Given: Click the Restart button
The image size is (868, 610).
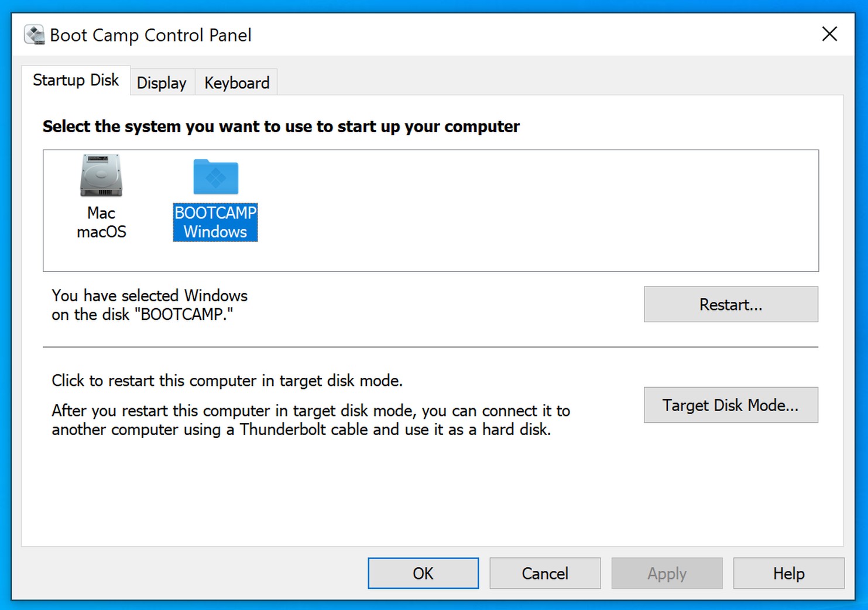Looking at the screenshot, I should coord(730,304).
